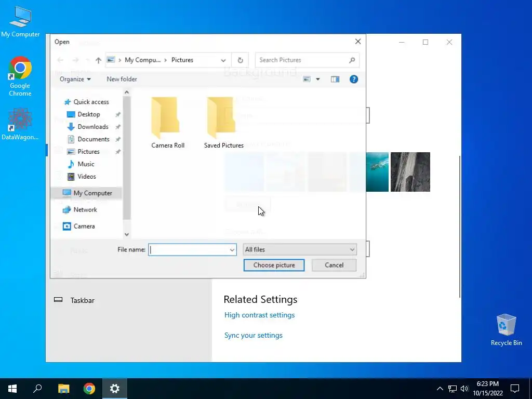The height and width of the screenshot is (399, 532).
Task: Open the dialog Help question mark
Action: tap(353, 79)
